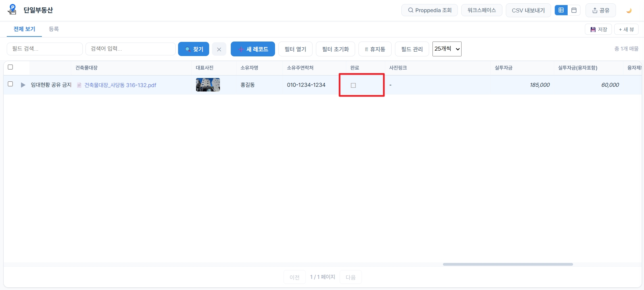Open the 대표사진 building thumbnail
Image resolution: width=644 pixels, height=290 pixels.
[x=208, y=85]
